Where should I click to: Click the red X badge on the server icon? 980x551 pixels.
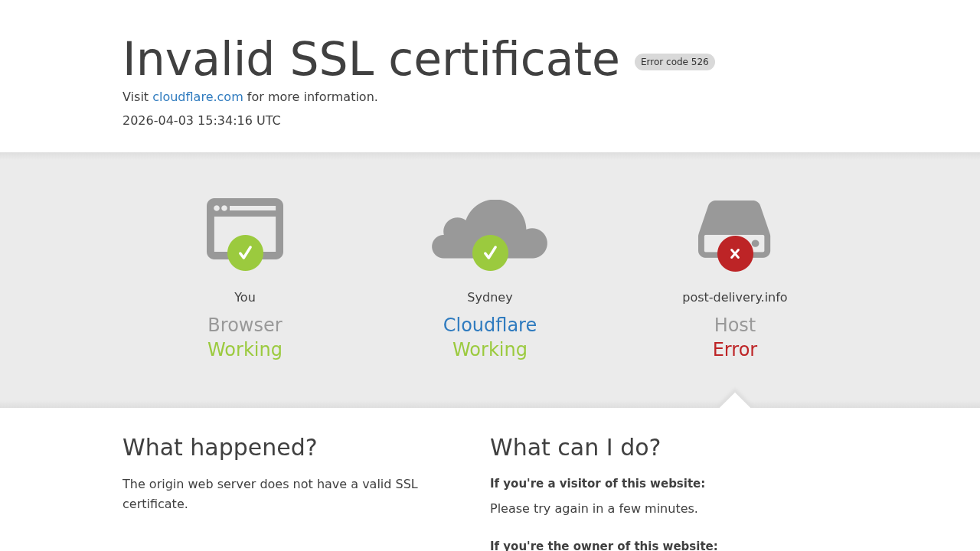pyautogui.click(x=736, y=252)
